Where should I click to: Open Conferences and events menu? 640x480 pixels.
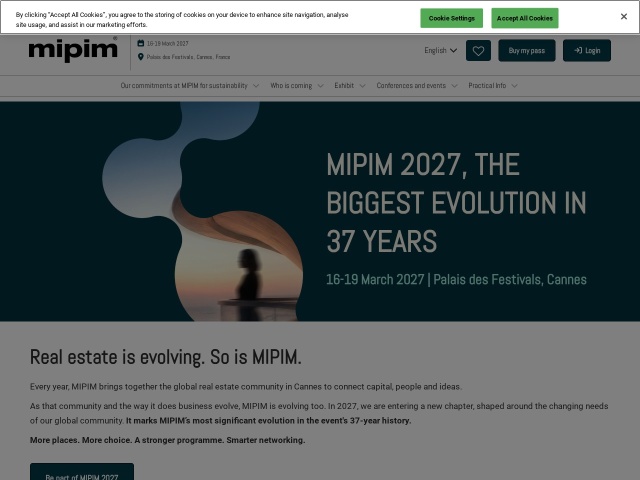coord(411,86)
